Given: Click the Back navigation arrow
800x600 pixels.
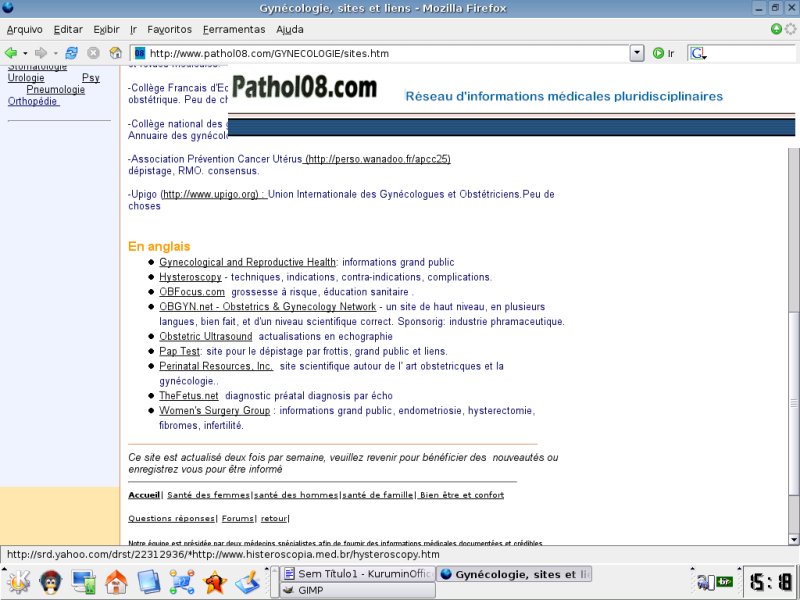Looking at the screenshot, I should click(x=11, y=53).
